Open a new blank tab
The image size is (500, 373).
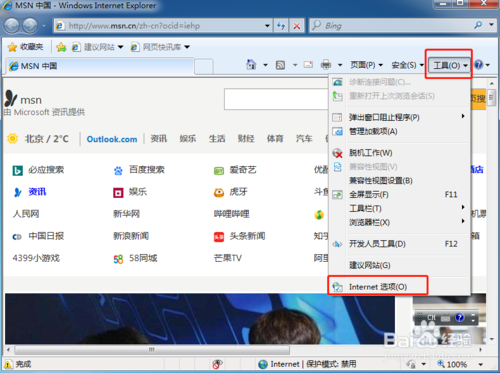tap(204, 66)
